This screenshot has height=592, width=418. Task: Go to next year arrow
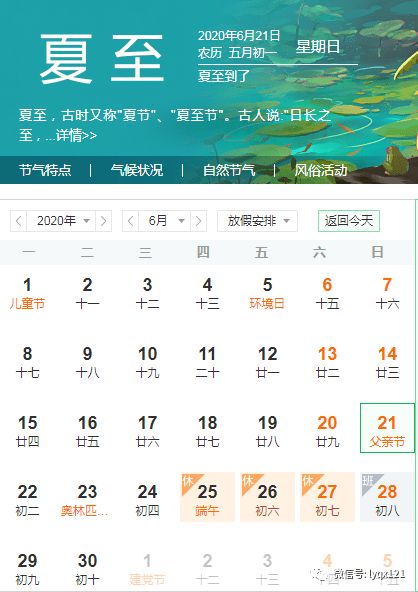103,221
